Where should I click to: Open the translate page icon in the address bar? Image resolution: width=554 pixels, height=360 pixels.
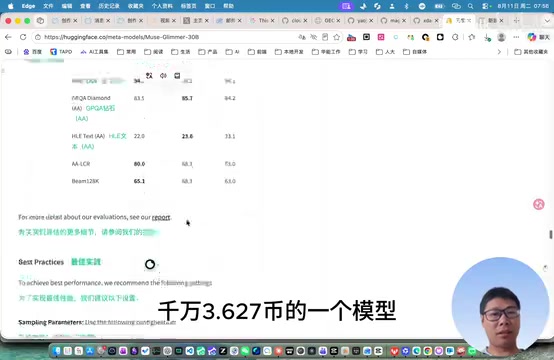point(302,37)
